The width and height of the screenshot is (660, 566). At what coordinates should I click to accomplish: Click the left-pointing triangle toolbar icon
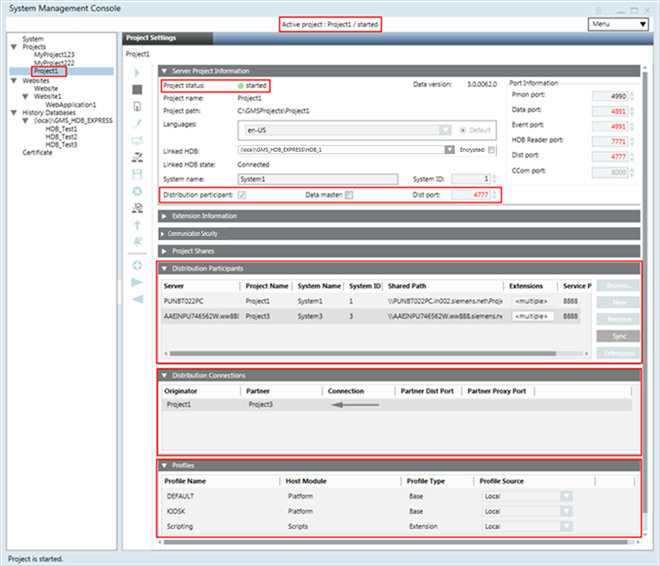click(x=137, y=299)
